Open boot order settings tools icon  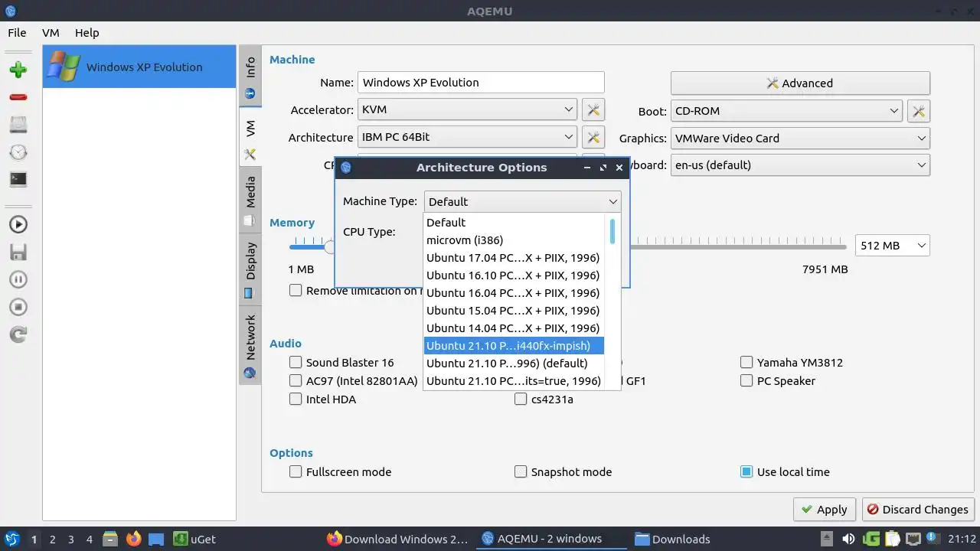[x=919, y=111]
